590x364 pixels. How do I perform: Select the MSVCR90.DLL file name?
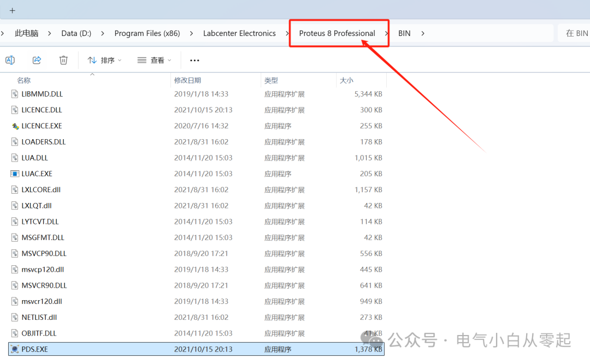pos(44,285)
